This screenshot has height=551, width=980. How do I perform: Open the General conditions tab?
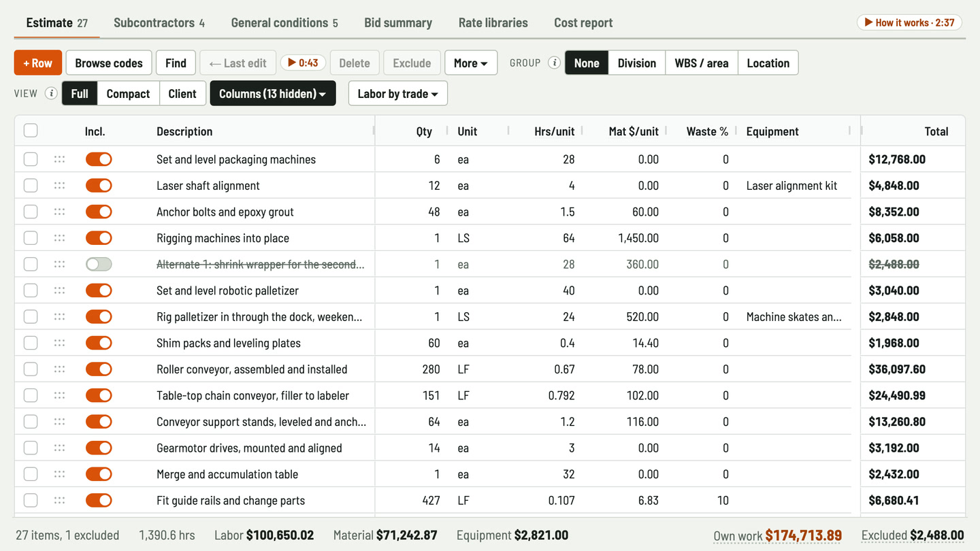pyautogui.click(x=284, y=22)
